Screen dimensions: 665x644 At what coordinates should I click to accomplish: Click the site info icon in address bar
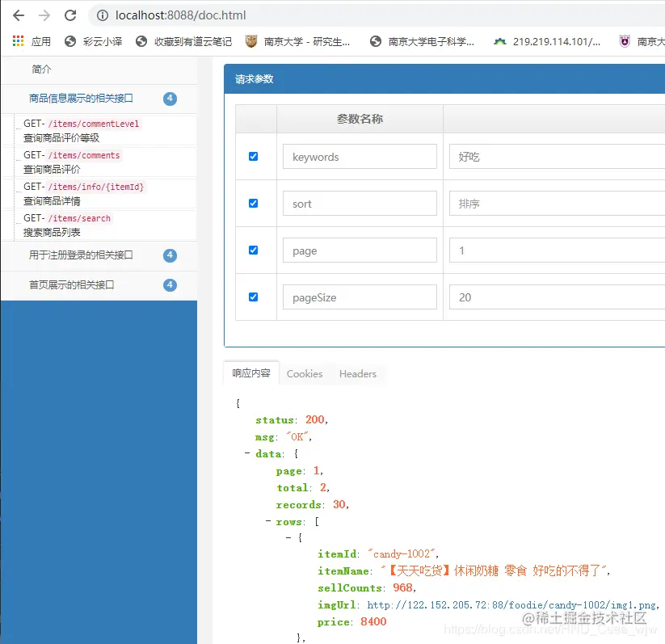pyautogui.click(x=102, y=15)
